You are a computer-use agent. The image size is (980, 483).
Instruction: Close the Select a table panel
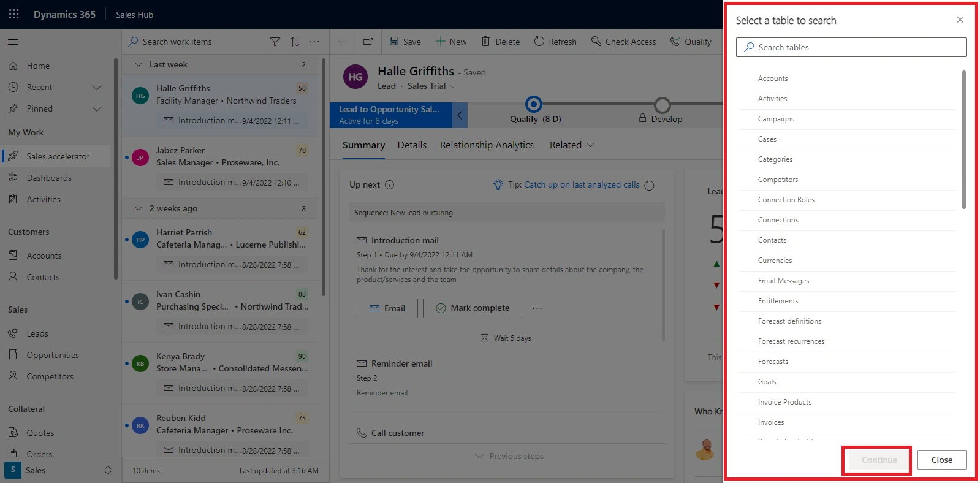point(960,20)
